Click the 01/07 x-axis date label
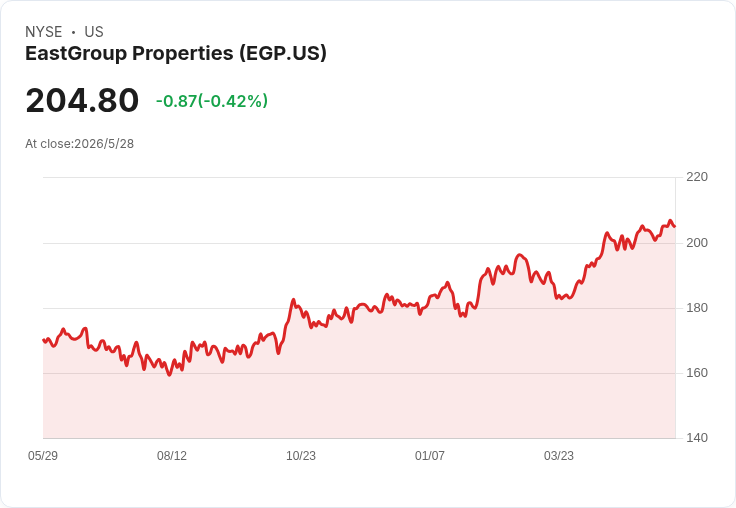Viewport: 736px width, 508px height. [429, 455]
